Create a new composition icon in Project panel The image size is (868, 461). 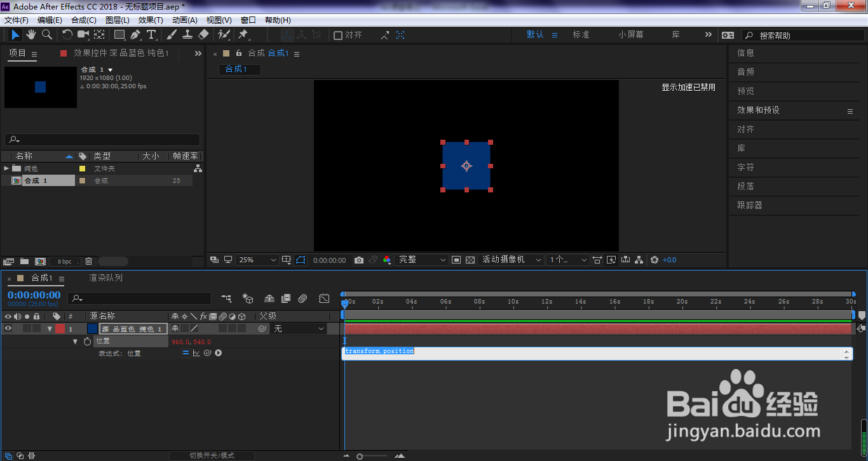click(x=40, y=261)
